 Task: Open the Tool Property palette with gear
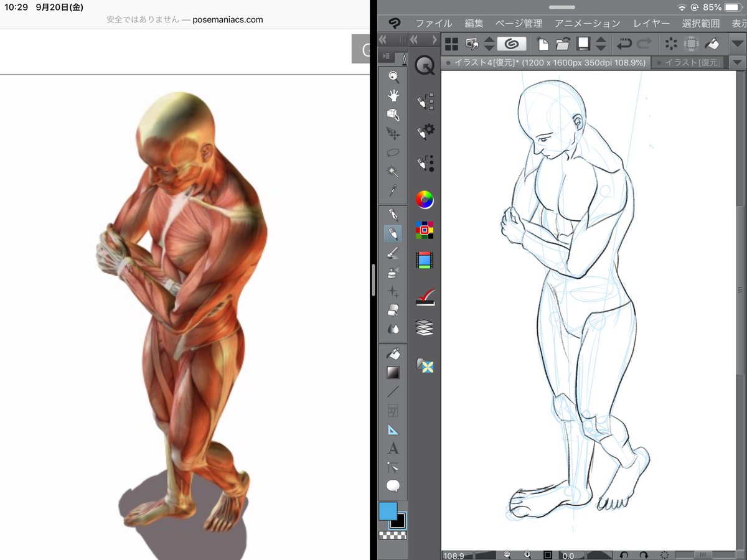425,131
